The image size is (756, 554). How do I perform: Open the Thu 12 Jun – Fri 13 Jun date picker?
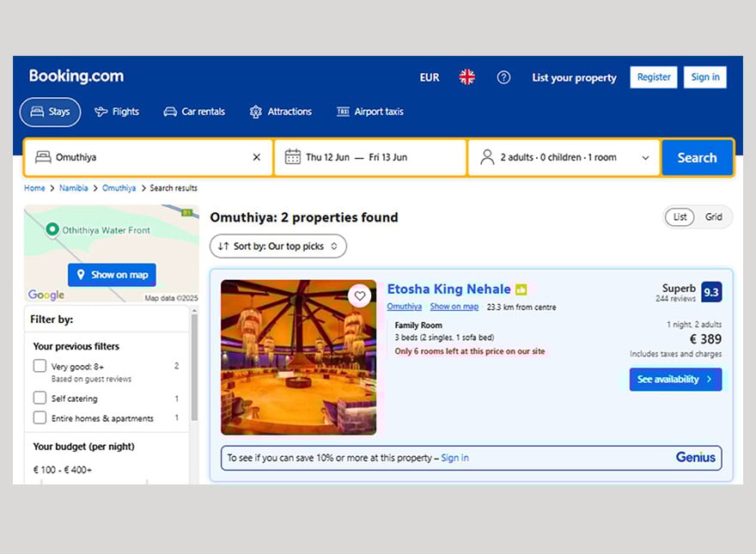370,157
